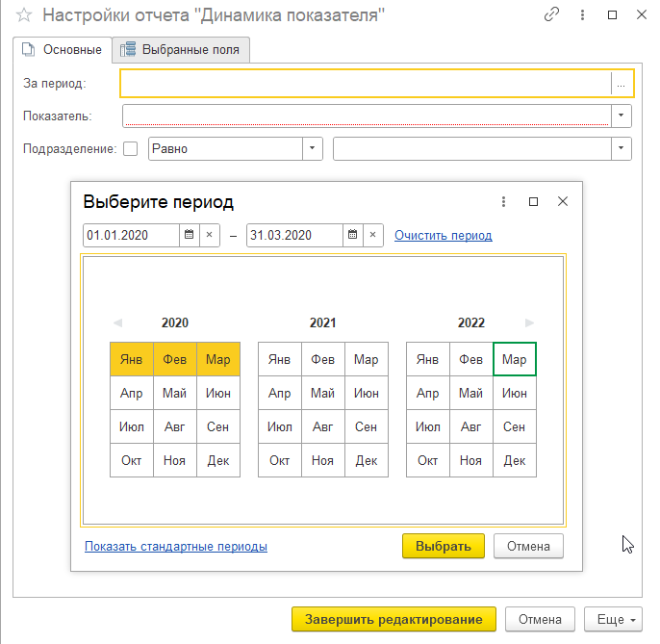Focus the Показатель input field

tap(367, 116)
